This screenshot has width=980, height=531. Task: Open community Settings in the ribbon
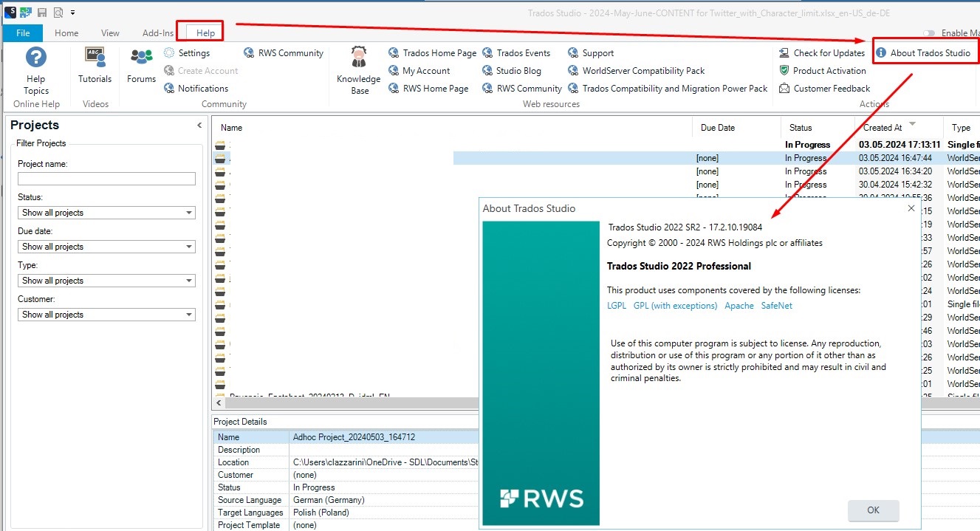(187, 53)
